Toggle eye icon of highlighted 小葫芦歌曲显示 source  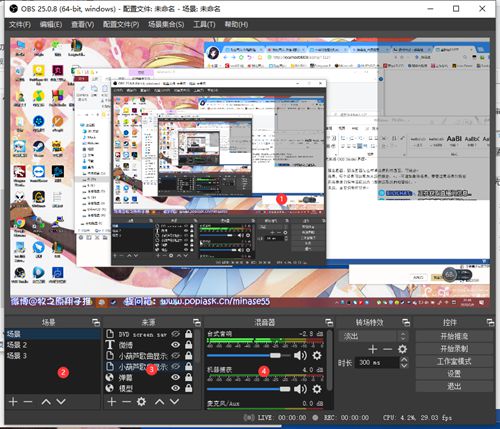176,366
